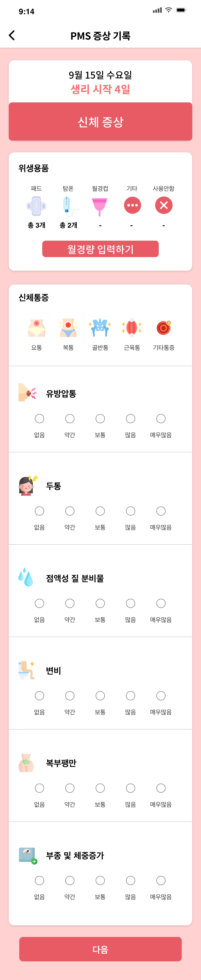201x980 pixels.
Task: Choose the 사용안함 X icon
Action: (164, 205)
